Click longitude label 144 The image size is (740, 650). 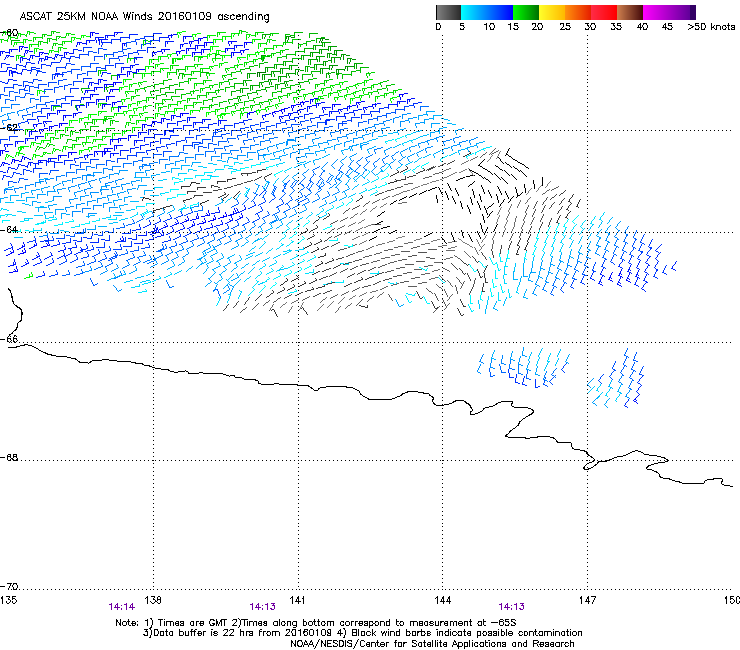[443, 600]
